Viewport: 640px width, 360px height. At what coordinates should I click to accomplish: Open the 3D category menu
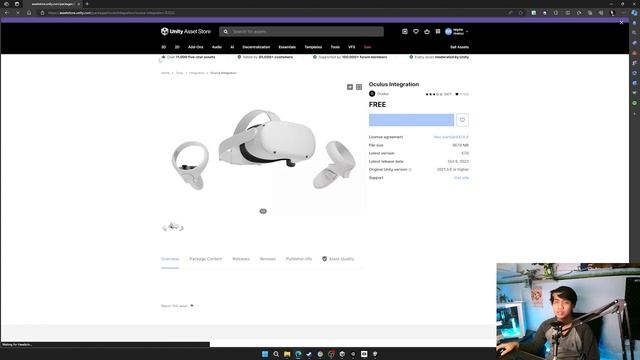[163, 47]
